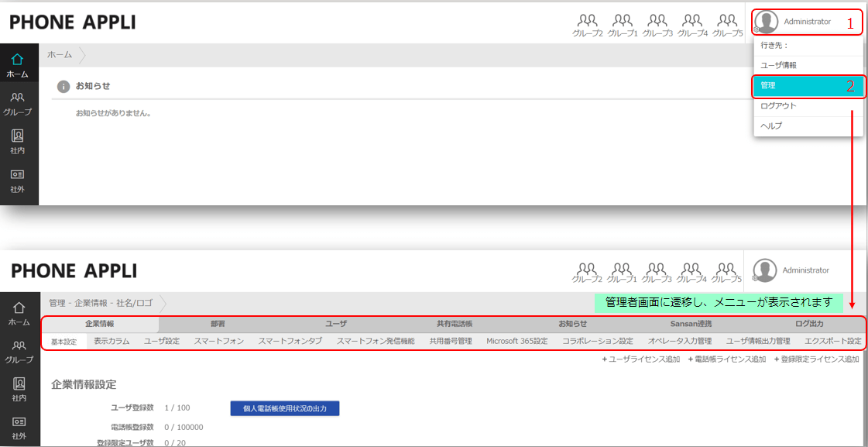Screen dimensions: 868x447
Task: Open the Microsoft 365設定 sub-tab
Action: pos(517,341)
